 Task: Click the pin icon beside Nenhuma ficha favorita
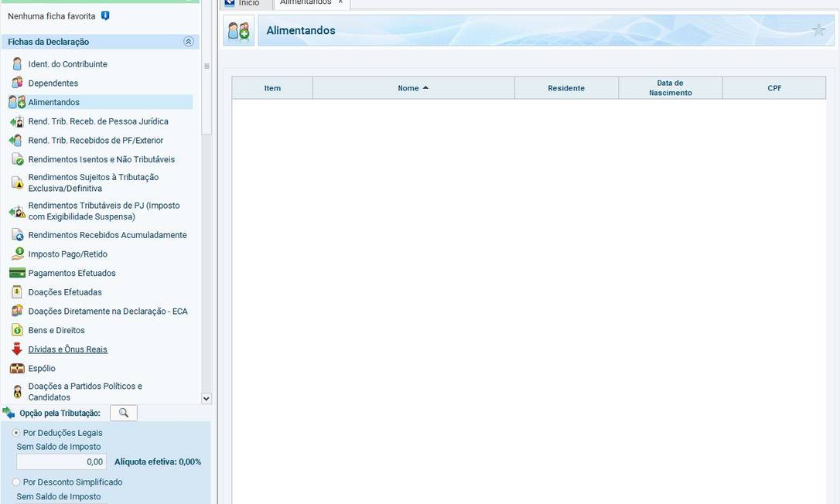pos(105,15)
